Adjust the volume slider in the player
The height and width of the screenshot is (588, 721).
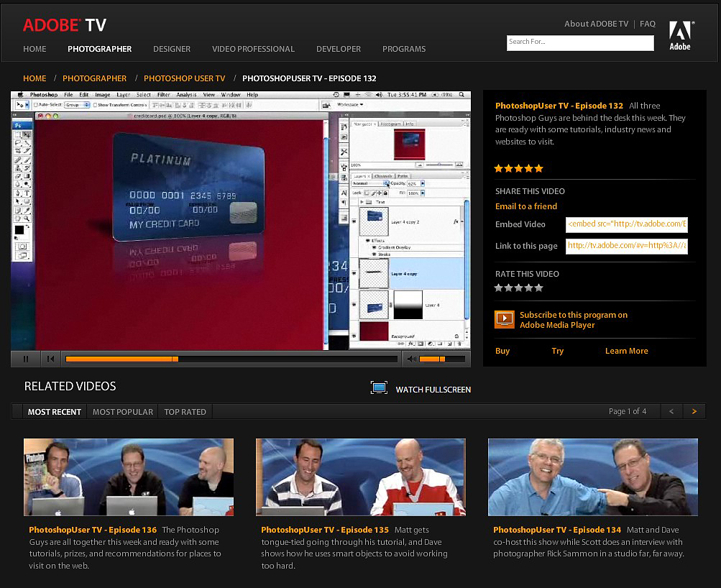coord(442,359)
